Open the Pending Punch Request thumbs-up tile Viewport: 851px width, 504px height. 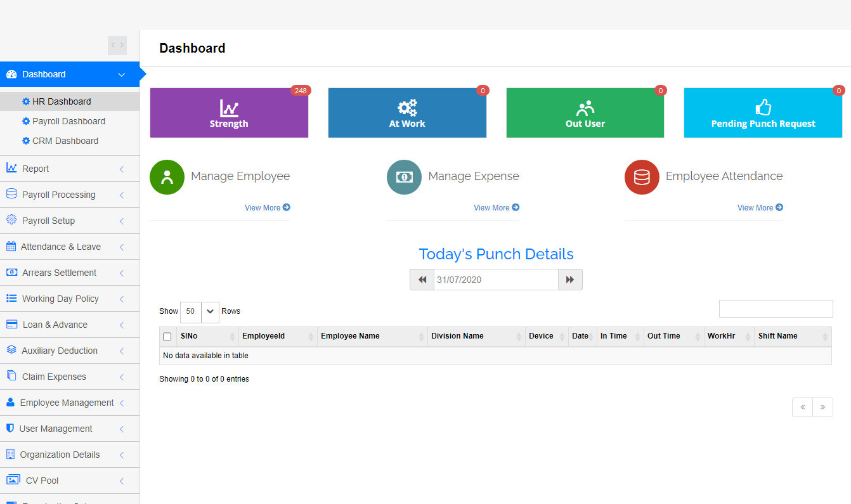pyautogui.click(x=763, y=113)
